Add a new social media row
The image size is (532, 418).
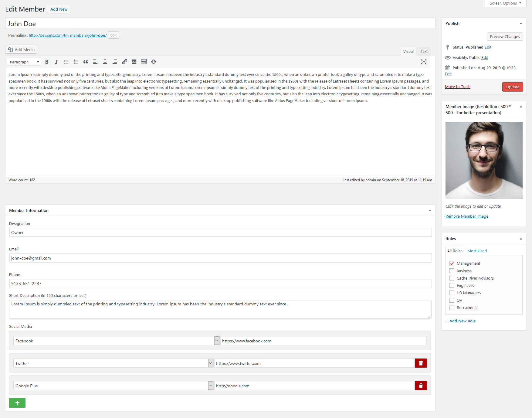(17, 403)
